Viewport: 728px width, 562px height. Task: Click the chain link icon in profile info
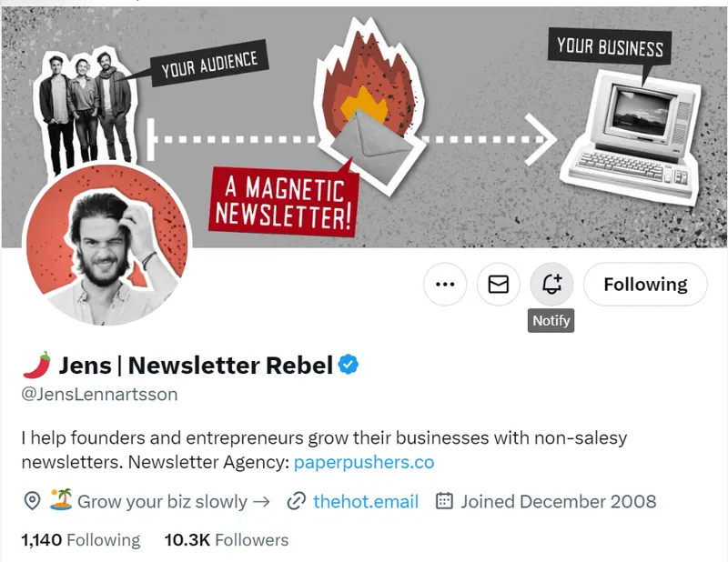click(296, 501)
